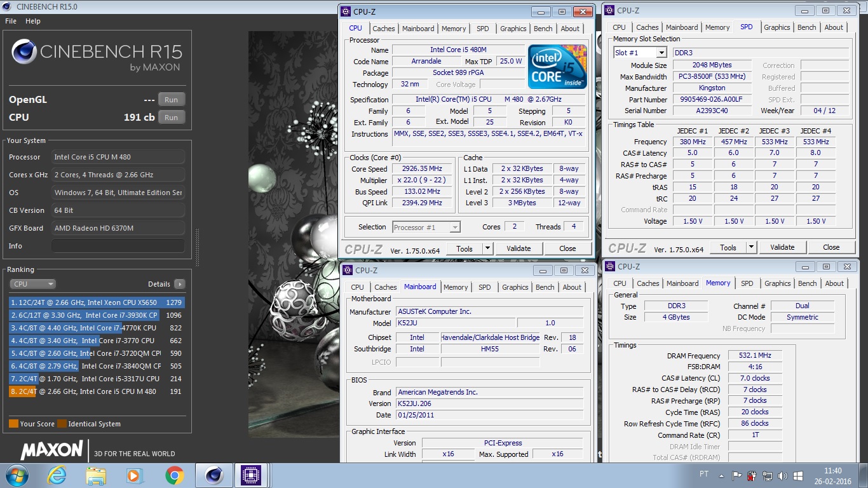Select the BIOS Version K52JU.206 field
868x488 pixels.
[489, 403]
